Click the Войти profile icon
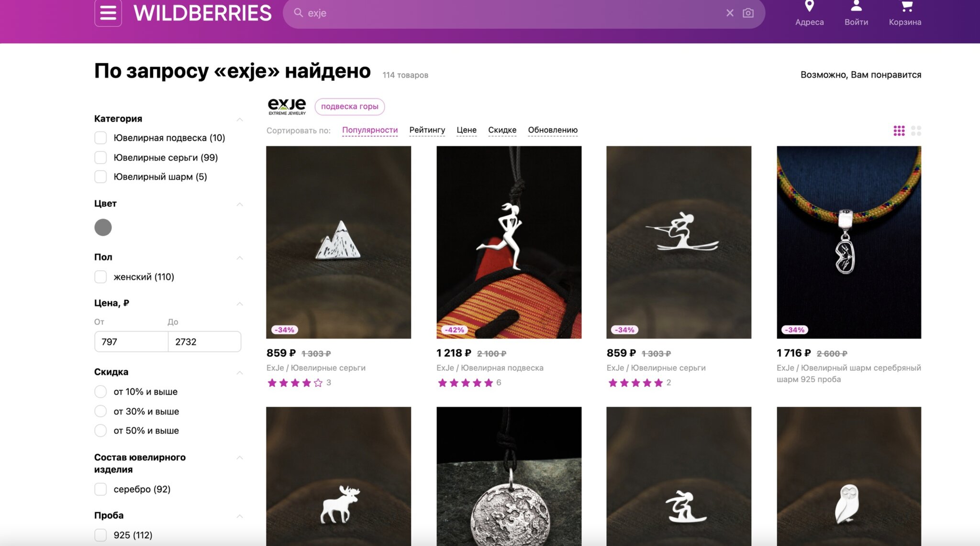Image resolution: width=980 pixels, height=546 pixels. [856, 6]
